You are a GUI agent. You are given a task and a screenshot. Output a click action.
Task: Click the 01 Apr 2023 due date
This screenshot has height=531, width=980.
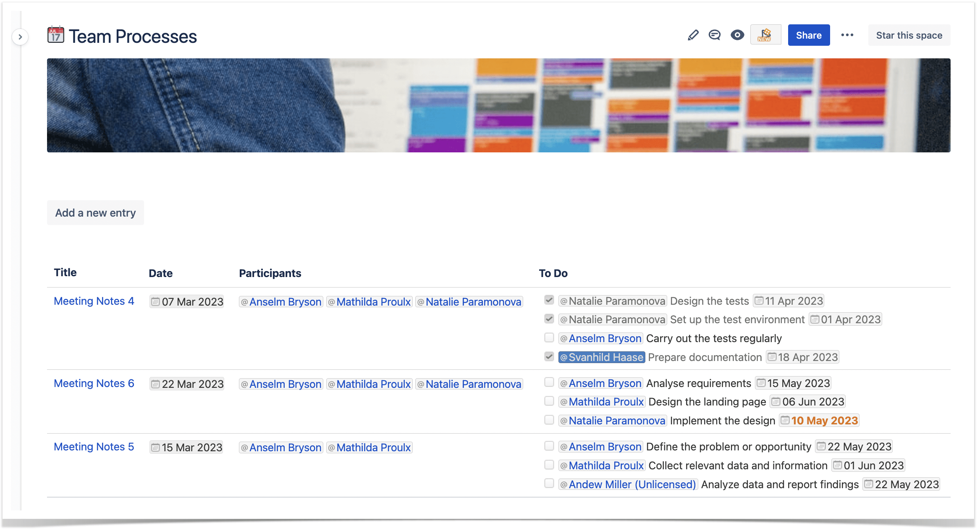[845, 319]
